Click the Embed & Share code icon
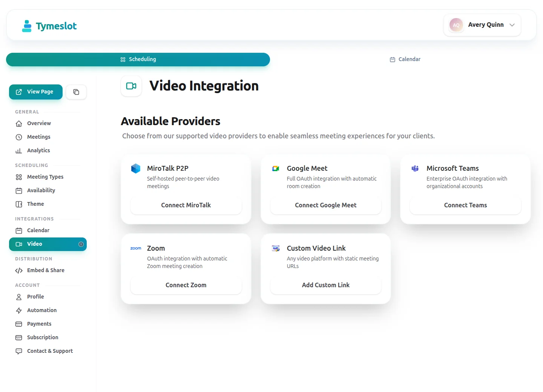543x392 pixels. point(19,271)
